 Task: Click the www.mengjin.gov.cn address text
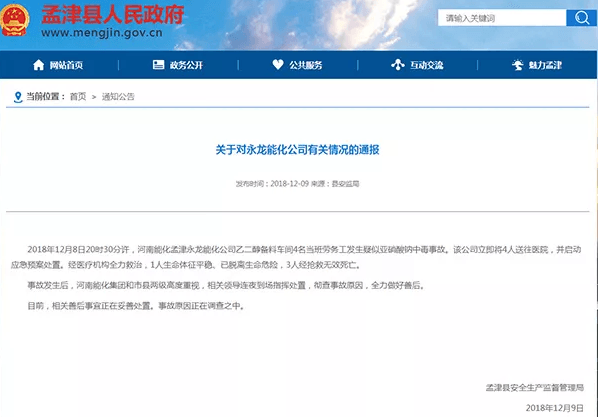(x=102, y=33)
